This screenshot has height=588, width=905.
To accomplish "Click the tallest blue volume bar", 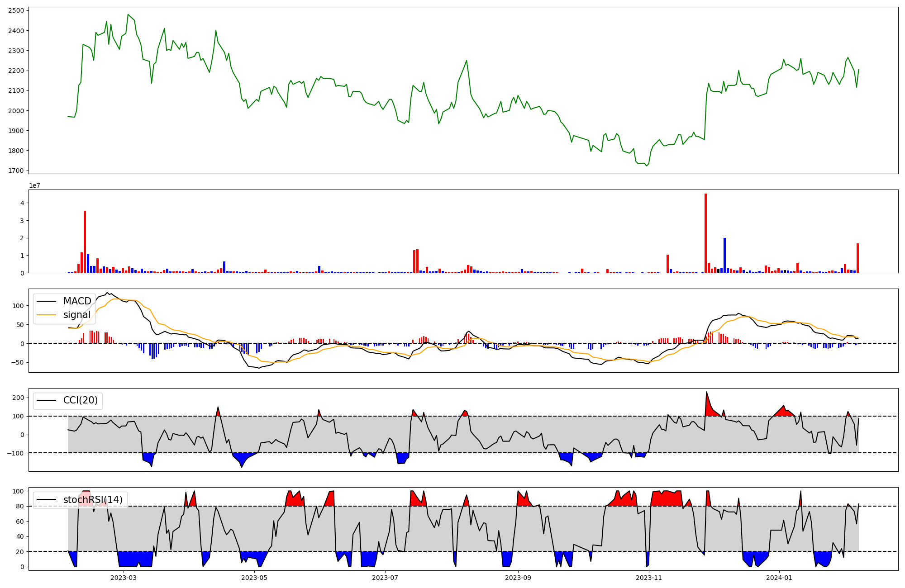I will [724, 255].
